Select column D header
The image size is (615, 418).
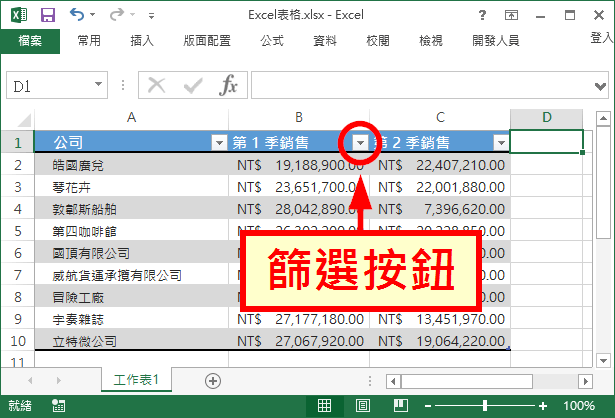[x=547, y=117]
